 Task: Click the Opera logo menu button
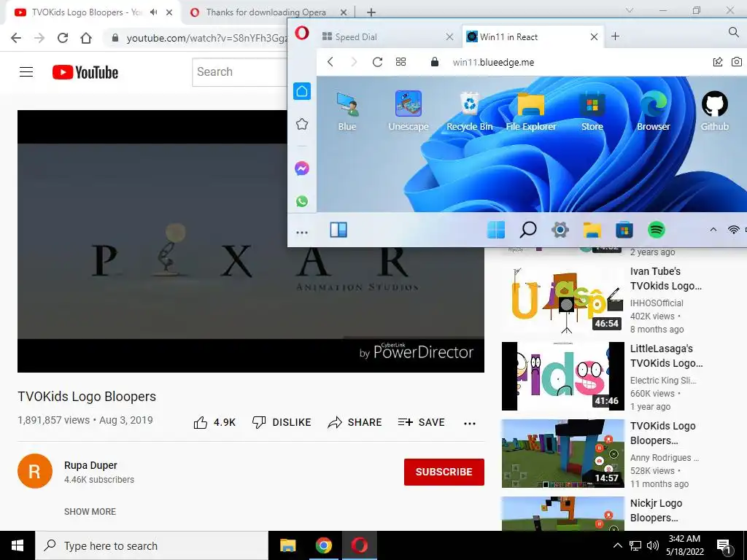point(302,34)
